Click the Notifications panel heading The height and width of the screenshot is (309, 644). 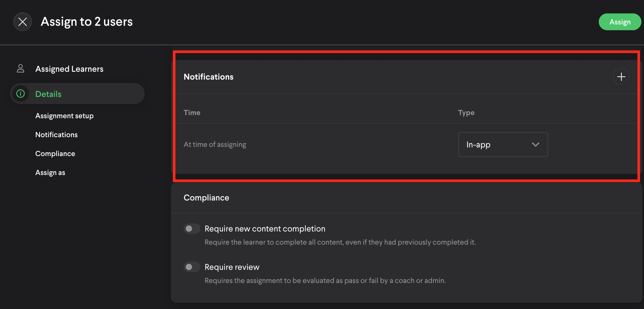tap(208, 77)
